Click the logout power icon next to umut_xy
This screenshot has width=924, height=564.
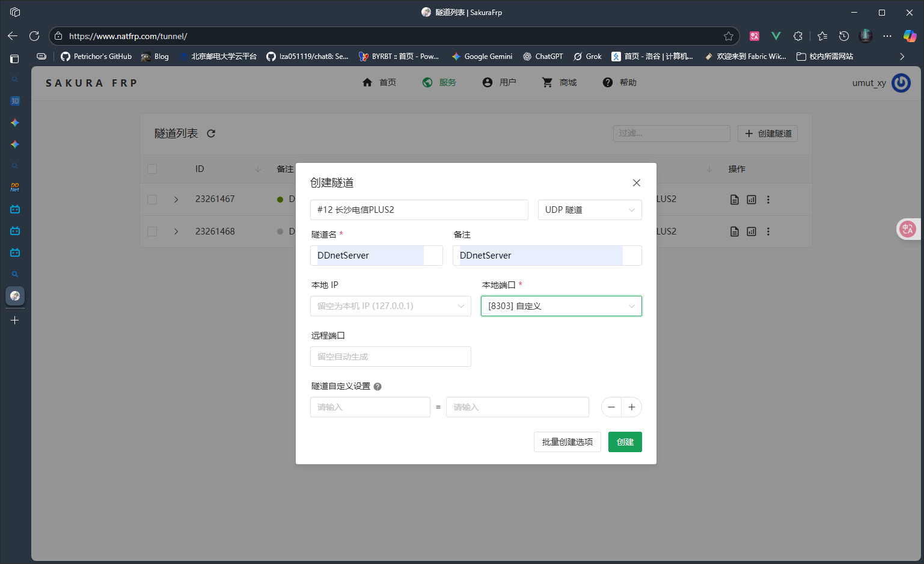(x=901, y=82)
